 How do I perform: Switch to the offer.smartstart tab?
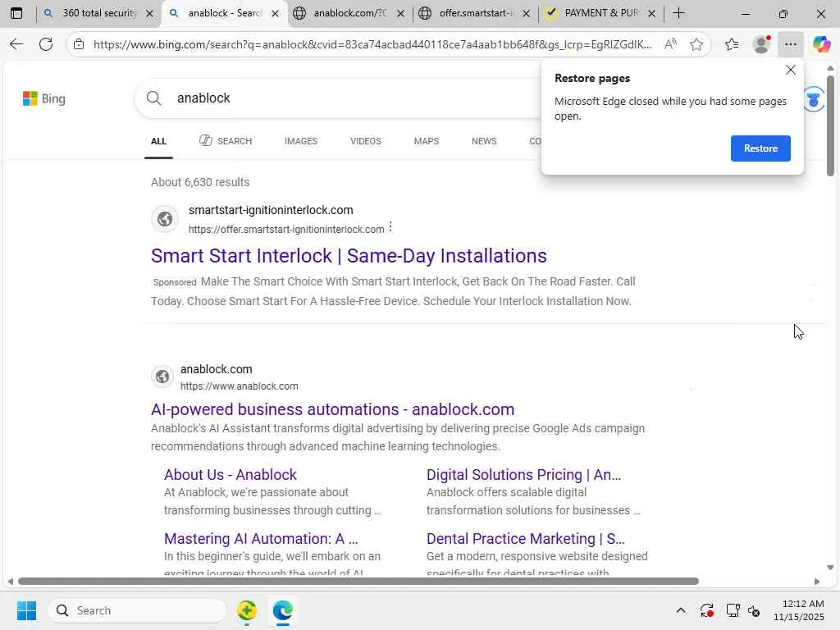click(x=474, y=13)
